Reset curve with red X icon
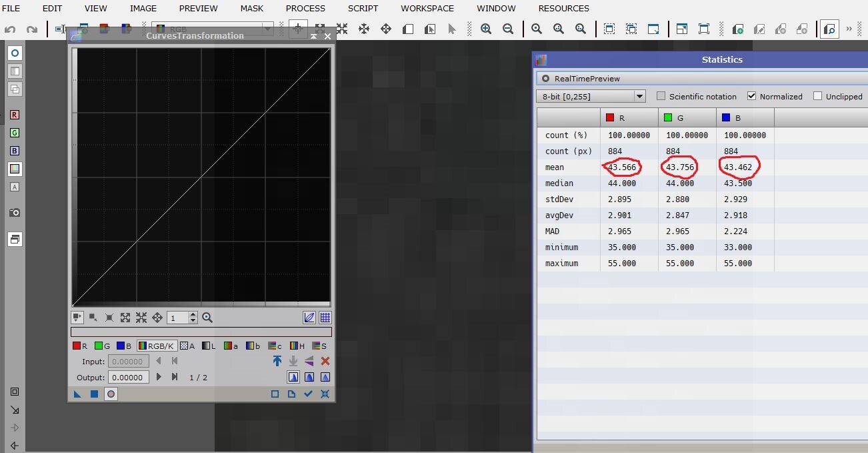The image size is (868, 453). click(325, 361)
